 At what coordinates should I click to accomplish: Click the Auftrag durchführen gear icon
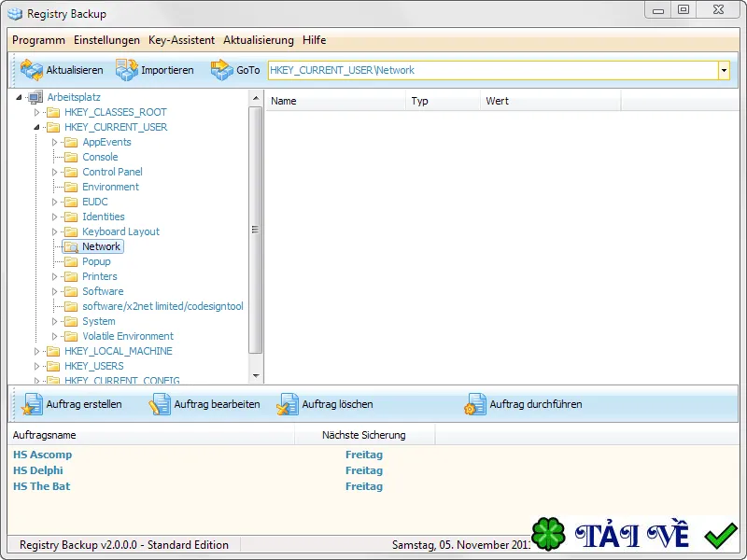(475, 404)
